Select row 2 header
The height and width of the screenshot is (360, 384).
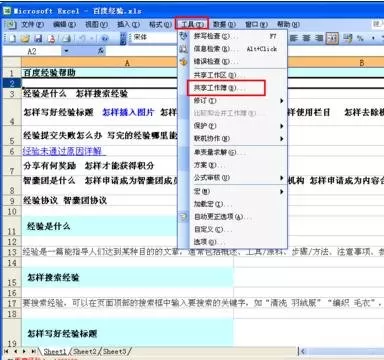coord(12,83)
